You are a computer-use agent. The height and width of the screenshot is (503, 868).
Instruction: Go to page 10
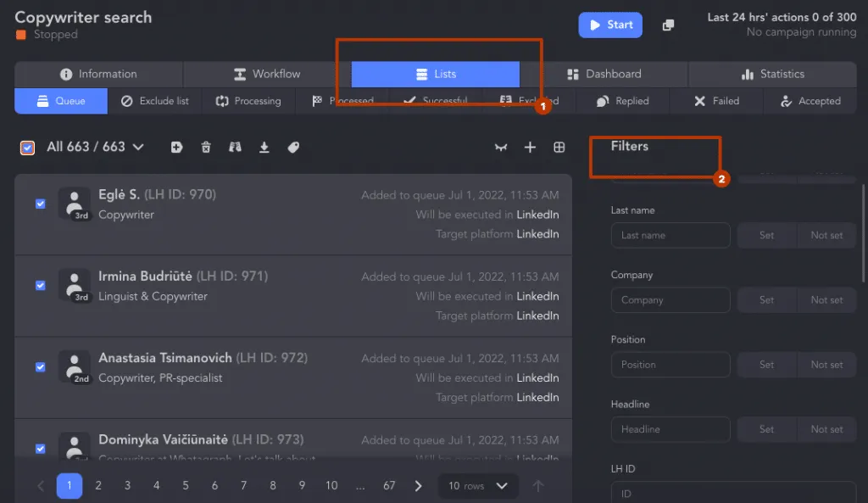[331, 486]
